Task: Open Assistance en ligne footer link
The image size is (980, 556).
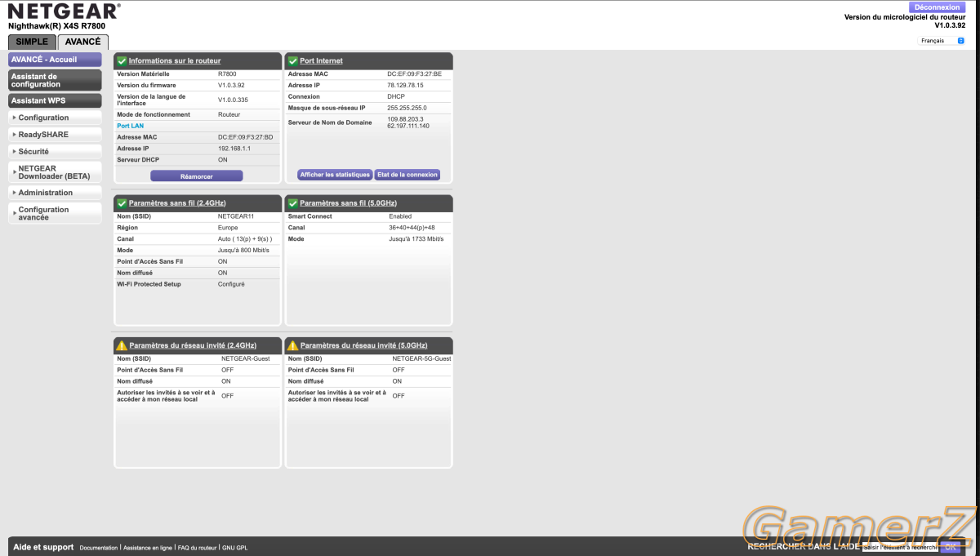Action: coord(148,548)
